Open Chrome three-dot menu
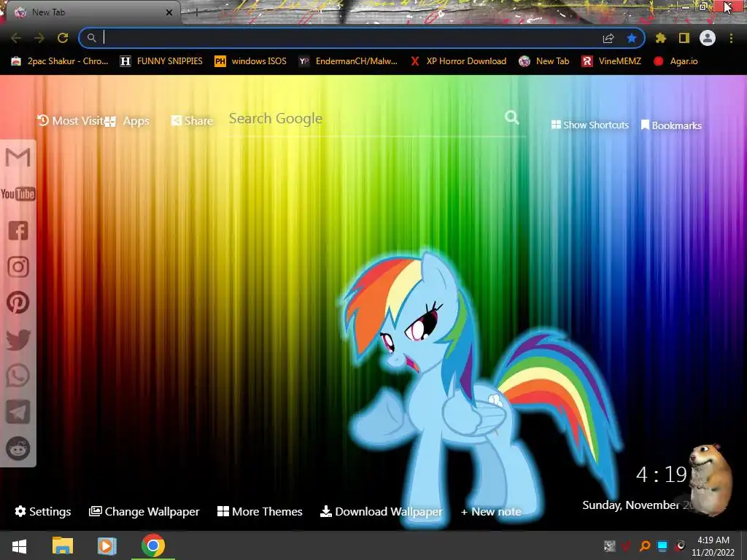 point(731,38)
